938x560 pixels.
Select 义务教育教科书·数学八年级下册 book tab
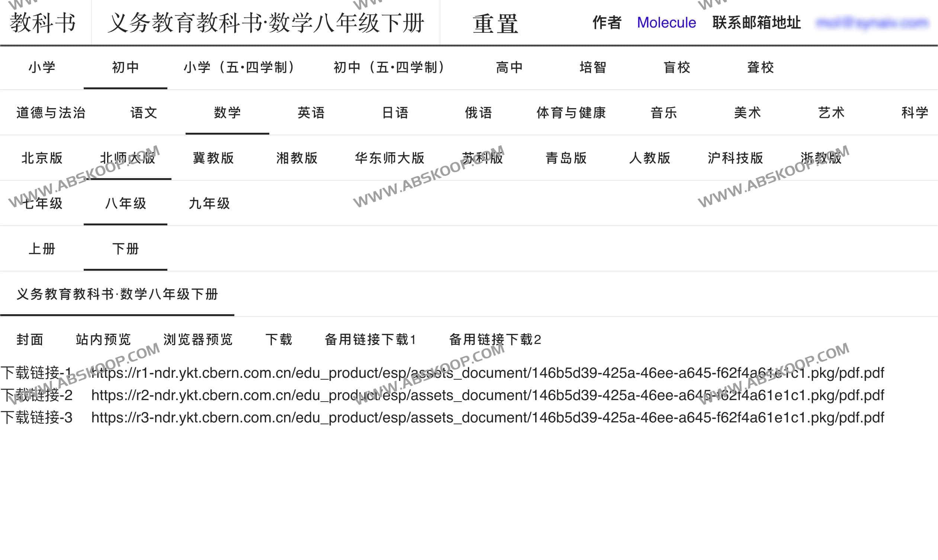[x=117, y=295]
